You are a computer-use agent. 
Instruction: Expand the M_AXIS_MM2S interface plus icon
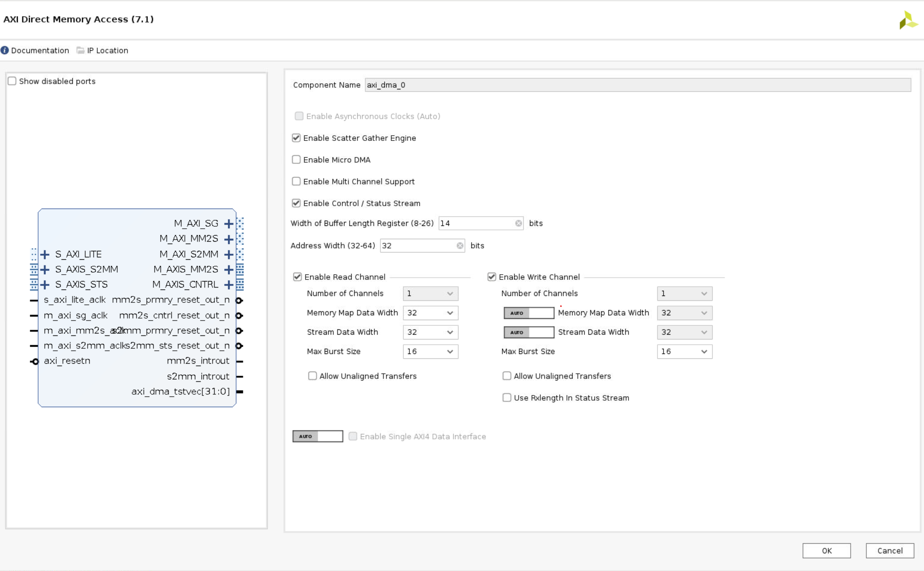tap(229, 269)
